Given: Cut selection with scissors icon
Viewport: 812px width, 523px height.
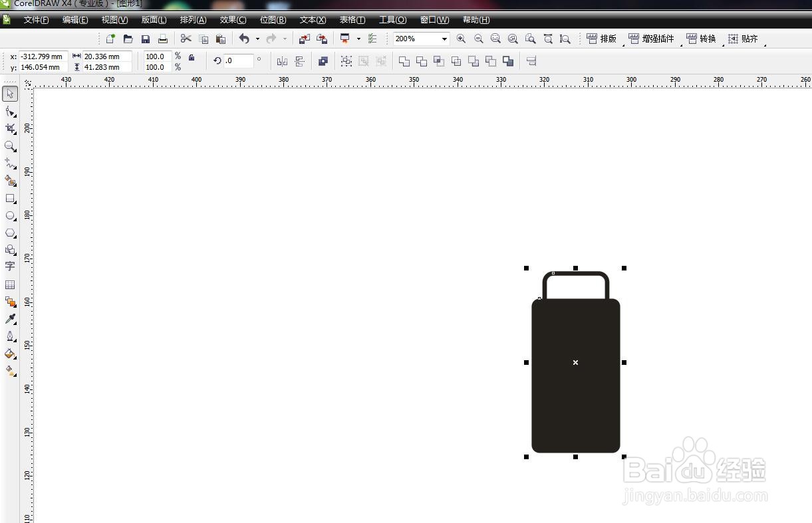Looking at the screenshot, I should pos(186,39).
